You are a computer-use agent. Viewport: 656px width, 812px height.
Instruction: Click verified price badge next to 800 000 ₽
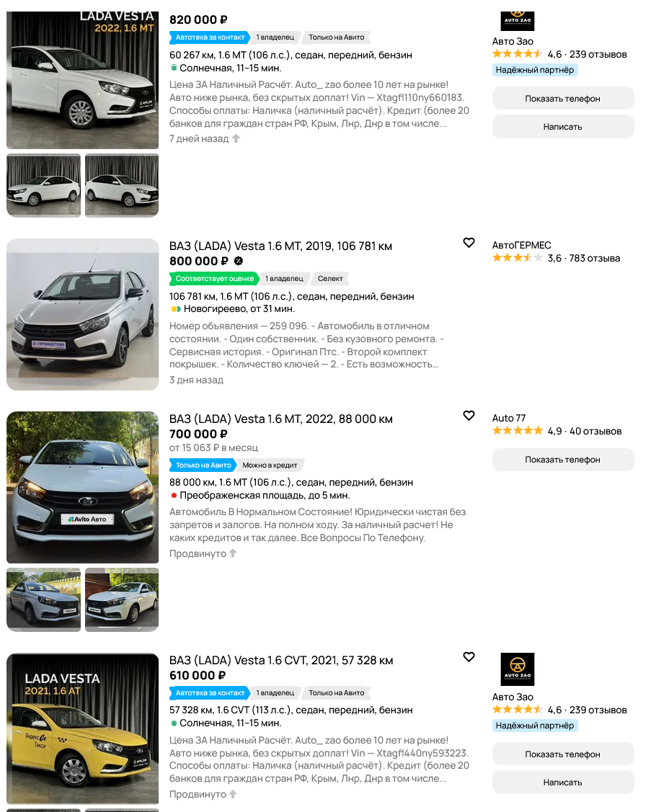click(x=239, y=261)
